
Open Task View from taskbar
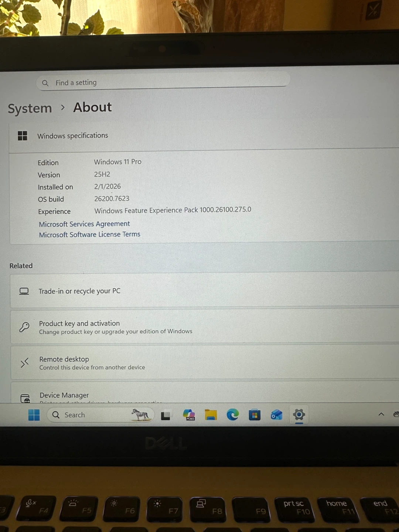pos(166,416)
